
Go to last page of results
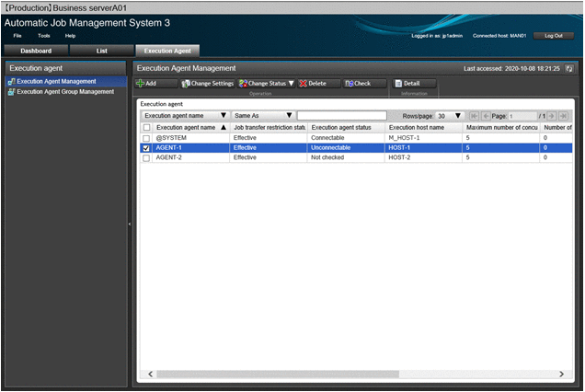pos(563,116)
